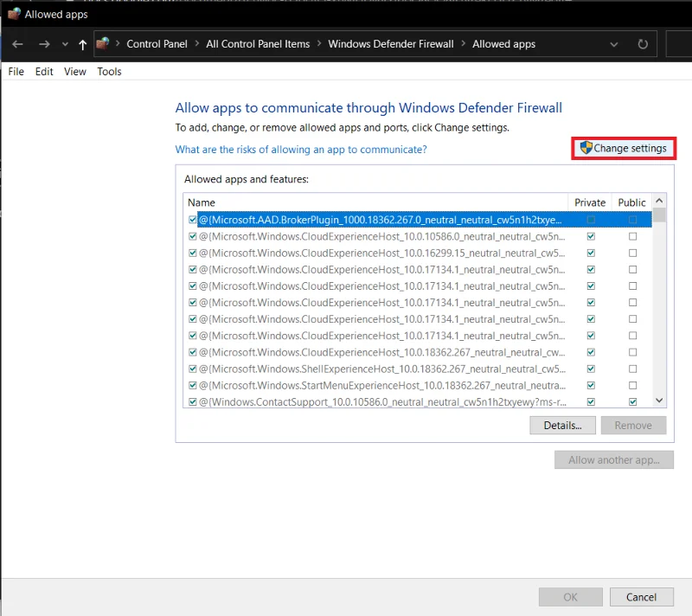Toggle ShellExperienceHost app checkbox

[x=192, y=369]
